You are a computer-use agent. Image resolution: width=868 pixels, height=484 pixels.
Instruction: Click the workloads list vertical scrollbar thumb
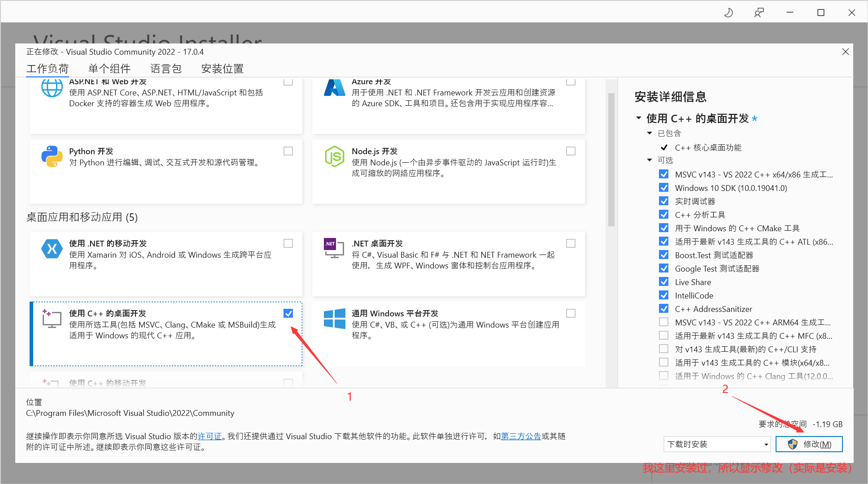tap(611, 160)
